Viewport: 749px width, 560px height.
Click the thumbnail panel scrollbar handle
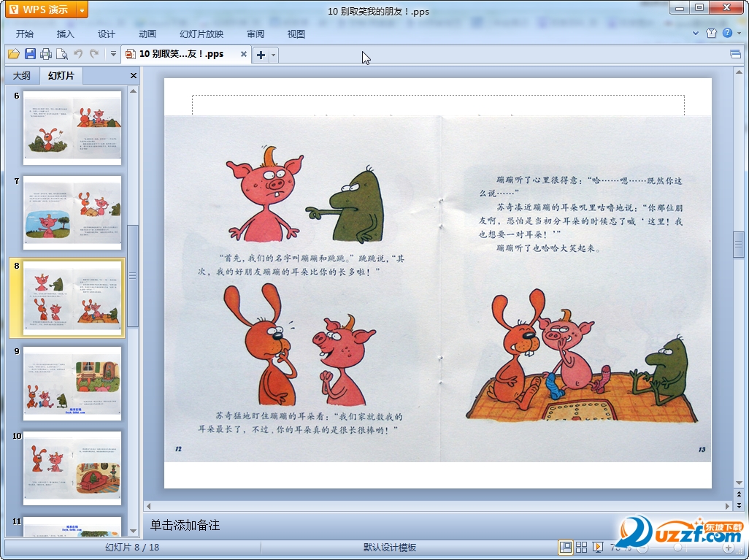[x=134, y=276]
